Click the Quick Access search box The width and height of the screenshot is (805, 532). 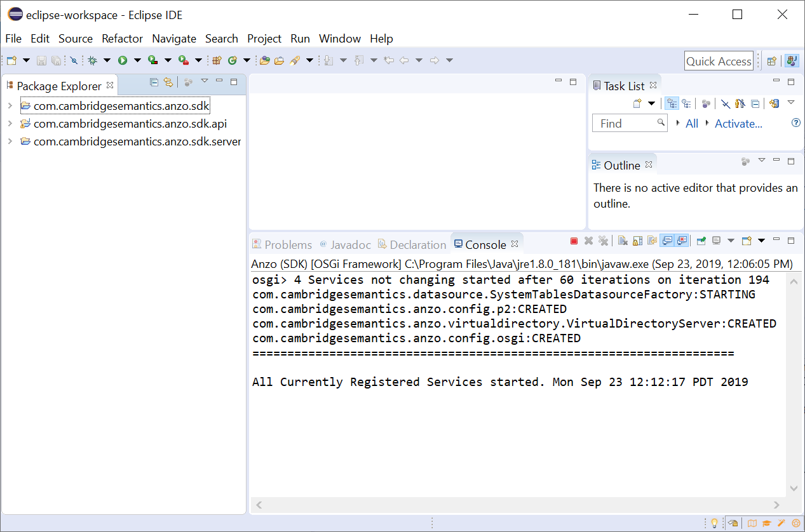[x=719, y=61]
